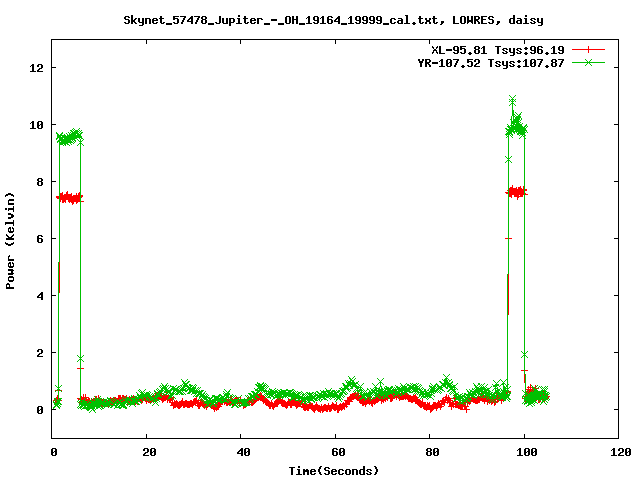Click the legend entry 'XL-95.81 Tsys:96.19'
Viewport: 640px width, 480px height.
click(x=498, y=50)
